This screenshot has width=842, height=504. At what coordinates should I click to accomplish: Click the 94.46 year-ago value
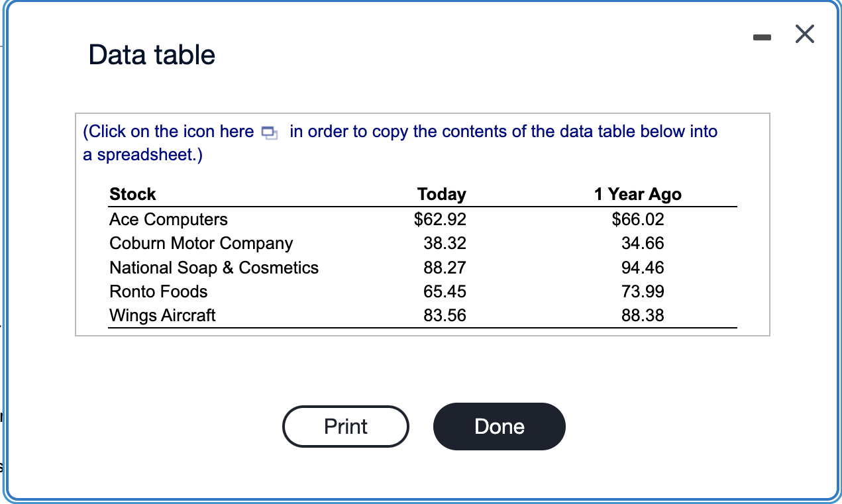643,268
